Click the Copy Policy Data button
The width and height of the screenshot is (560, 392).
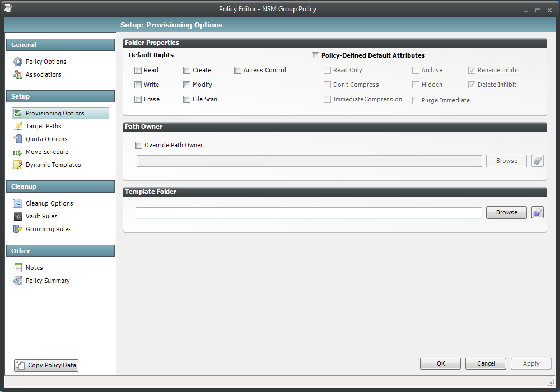tap(46, 365)
